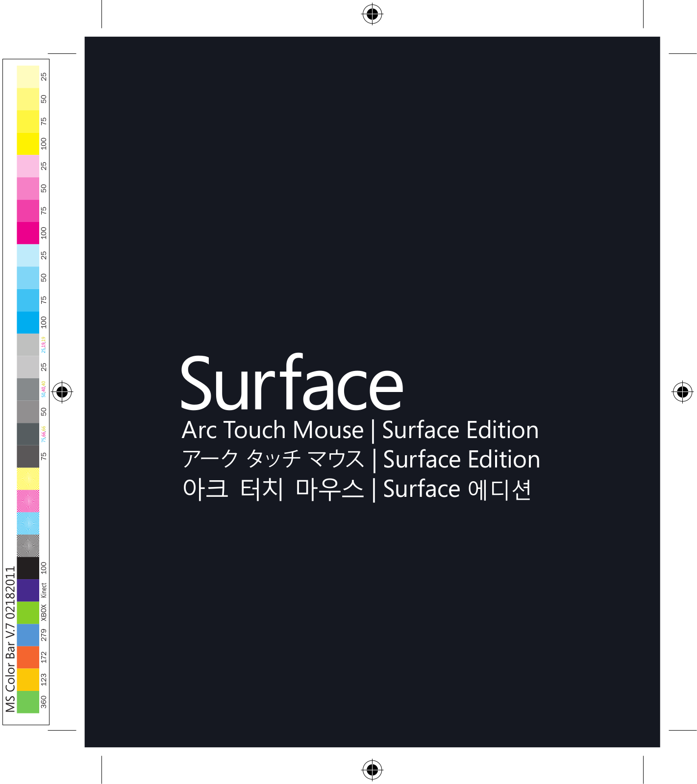
Task: Pick the light gray 25% black swatch
Action: click(28, 367)
